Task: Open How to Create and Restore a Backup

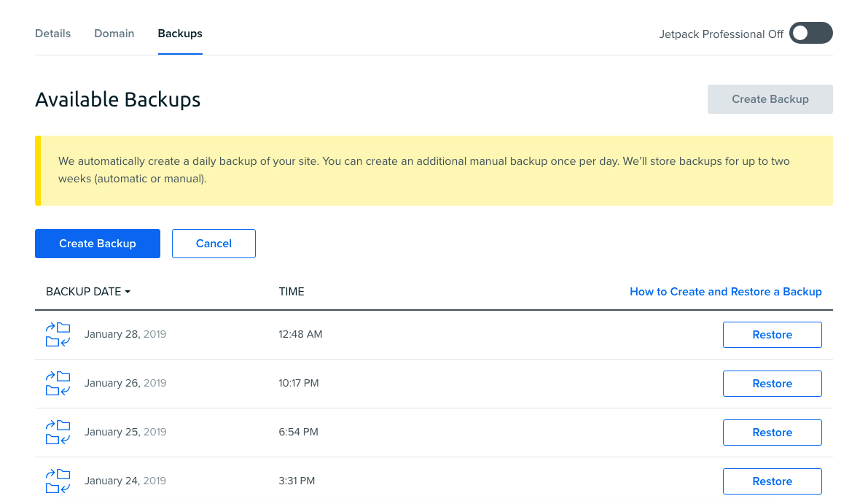Action: 725,292
